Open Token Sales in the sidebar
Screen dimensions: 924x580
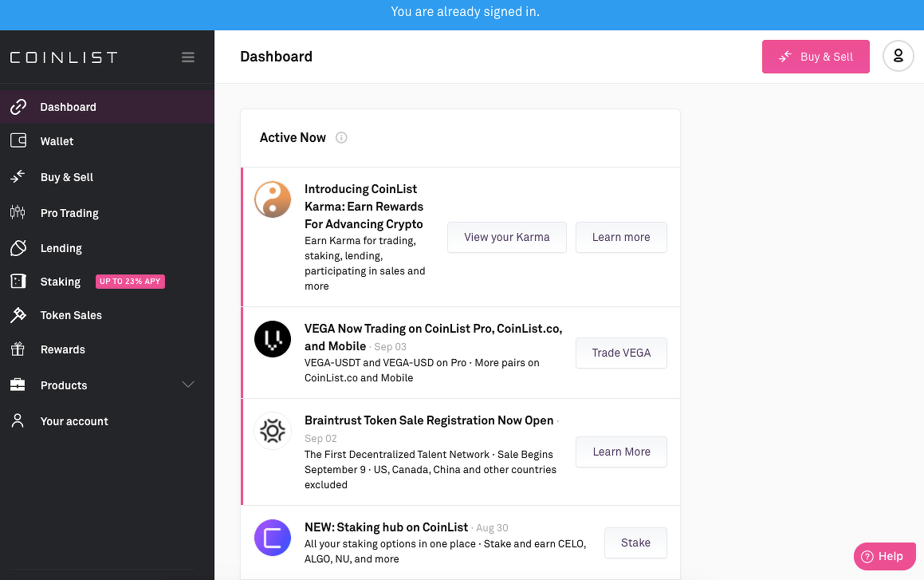[107, 315]
